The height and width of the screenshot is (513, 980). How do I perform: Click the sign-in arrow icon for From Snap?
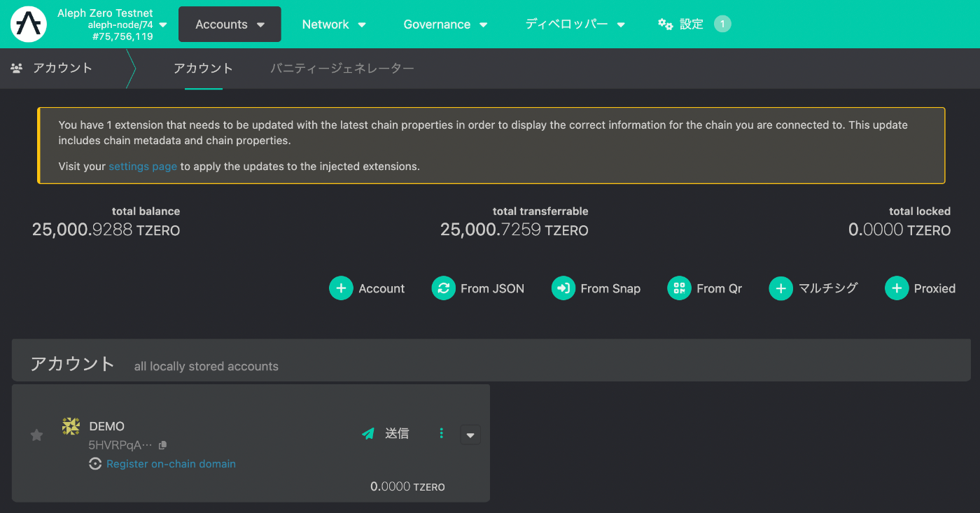(563, 288)
